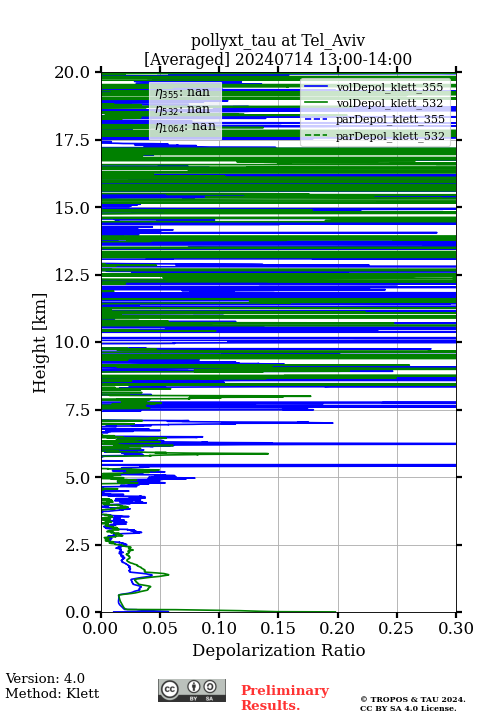Click the η355: nan annotation

click(x=182, y=93)
